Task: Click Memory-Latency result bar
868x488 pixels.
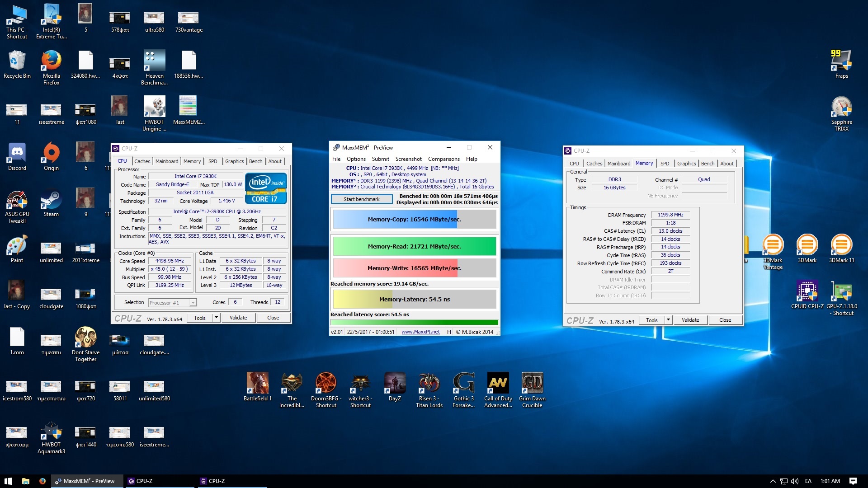Action: tap(415, 299)
